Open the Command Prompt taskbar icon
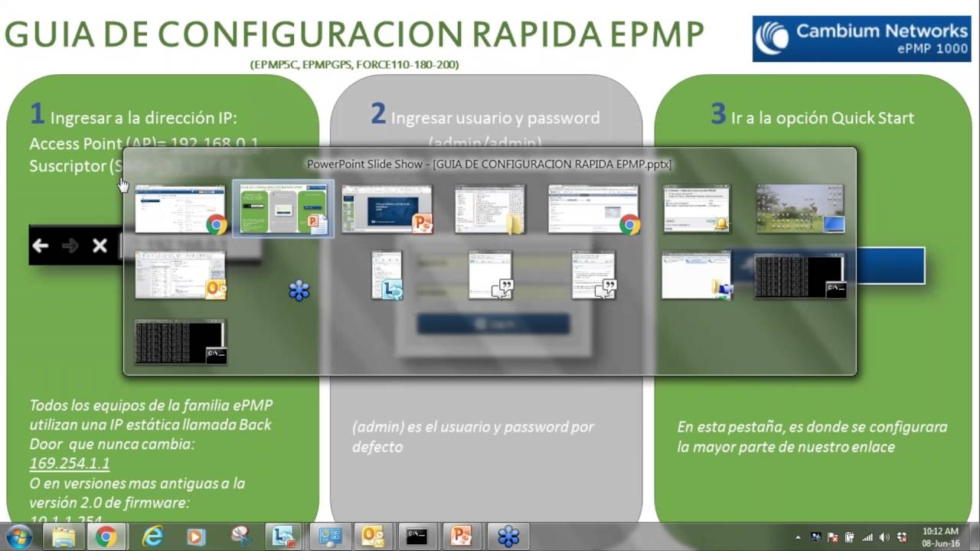This screenshot has width=980, height=551. pyautogui.click(x=416, y=536)
